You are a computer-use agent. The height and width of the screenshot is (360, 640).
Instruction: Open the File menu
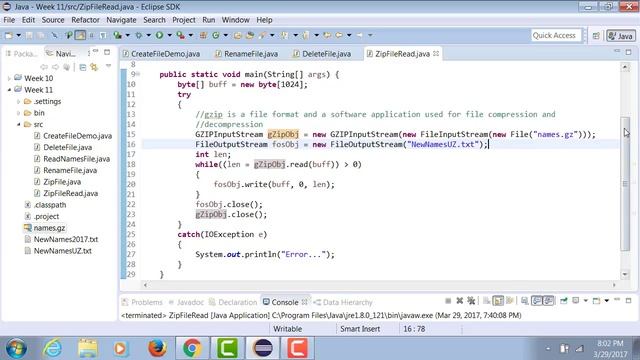9,20
